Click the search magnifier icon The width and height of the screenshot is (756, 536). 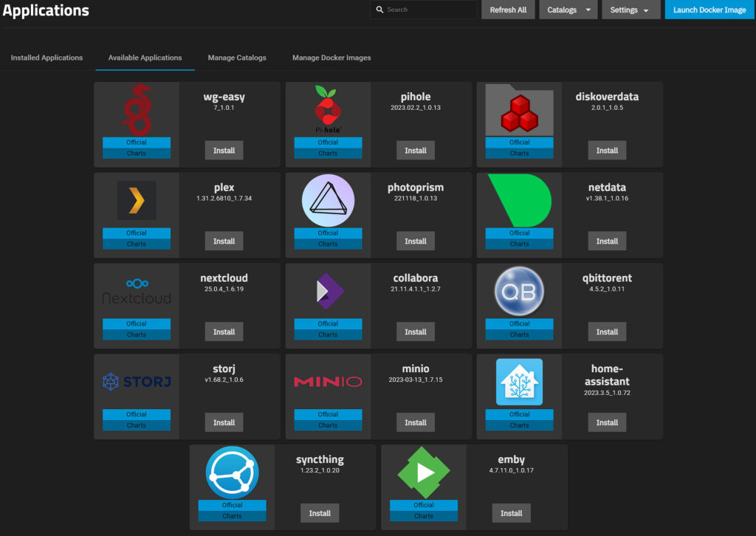click(x=379, y=10)
